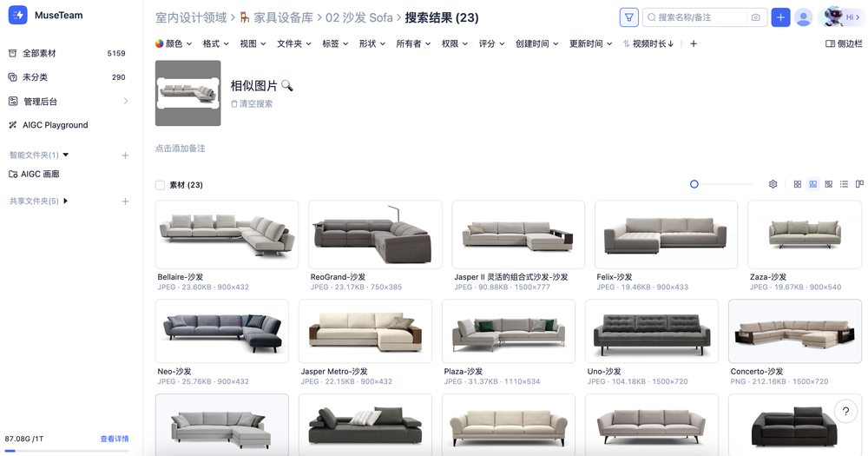Open the thumbnail settings gear icon
This screenshot has height=456, width=868.
tap(773, 184)
